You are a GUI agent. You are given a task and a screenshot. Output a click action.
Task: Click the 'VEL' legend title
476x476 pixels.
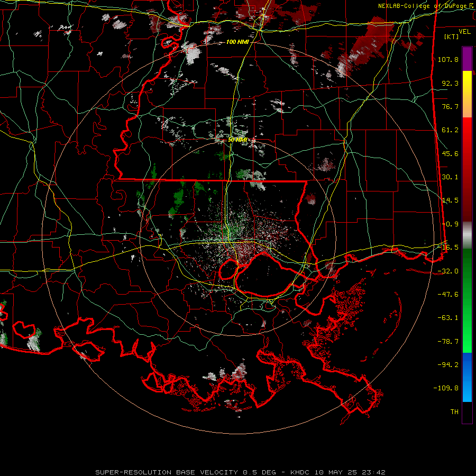point(464,32)
